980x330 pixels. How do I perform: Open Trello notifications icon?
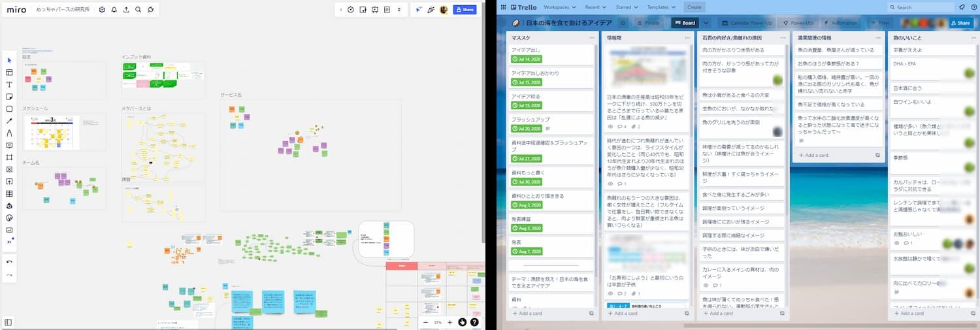click(x=962, y=7)
